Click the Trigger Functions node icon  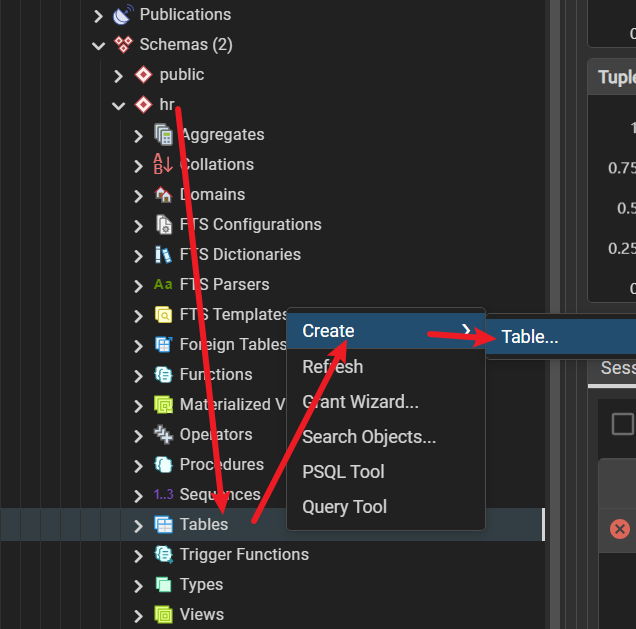coord(163,555)
